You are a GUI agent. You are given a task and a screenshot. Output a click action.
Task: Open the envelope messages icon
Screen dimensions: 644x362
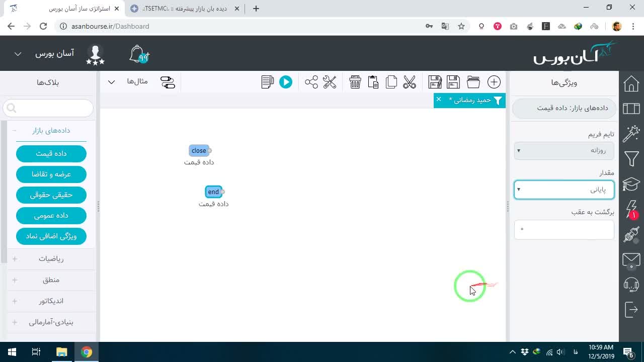(631, 260)
